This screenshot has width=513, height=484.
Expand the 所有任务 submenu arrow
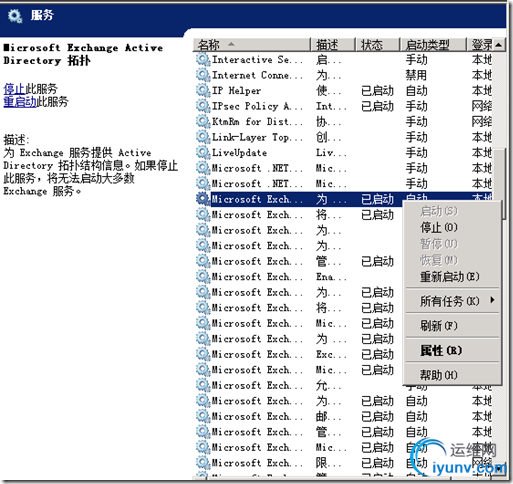point(492,300)
